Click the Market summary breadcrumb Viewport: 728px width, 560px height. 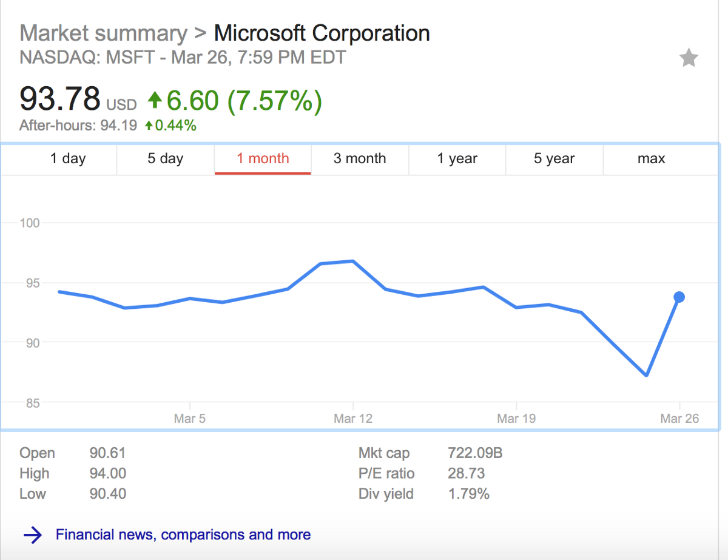point(103,33)
